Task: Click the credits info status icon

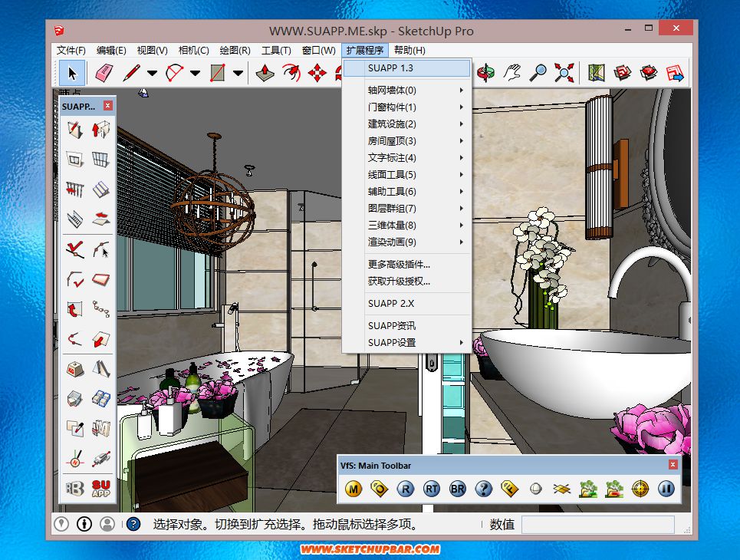Action: [x=84, y=524]
